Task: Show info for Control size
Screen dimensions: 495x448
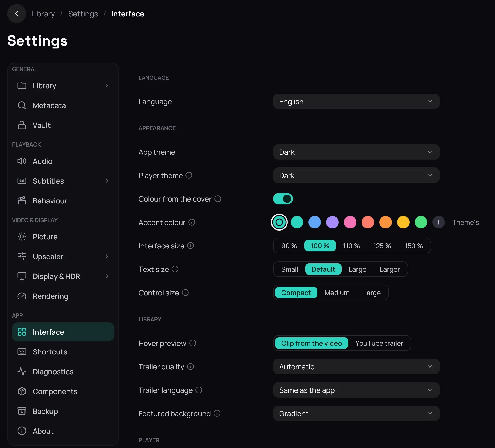Action: (x=185, y=293)
